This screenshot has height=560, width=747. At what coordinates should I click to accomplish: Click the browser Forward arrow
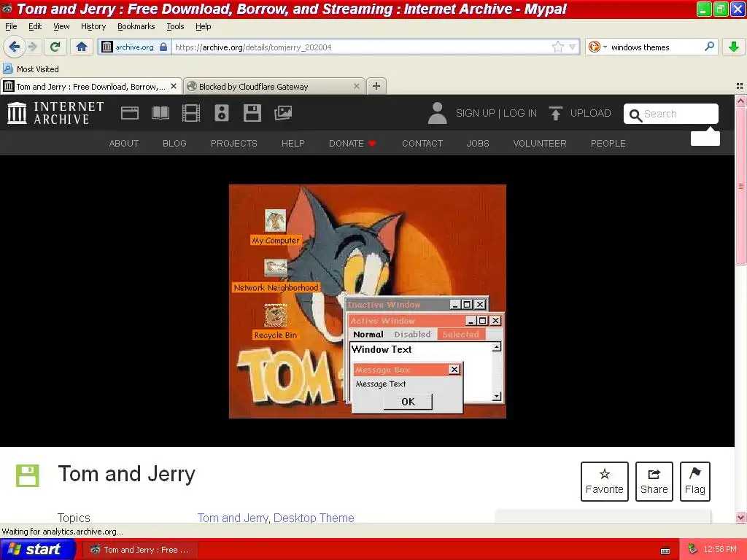32,47
